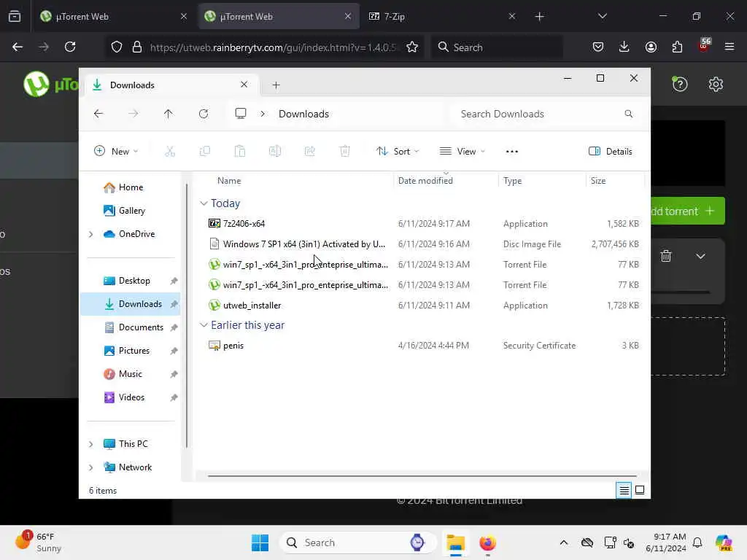Select the utweb_installer file

point(423,306)
